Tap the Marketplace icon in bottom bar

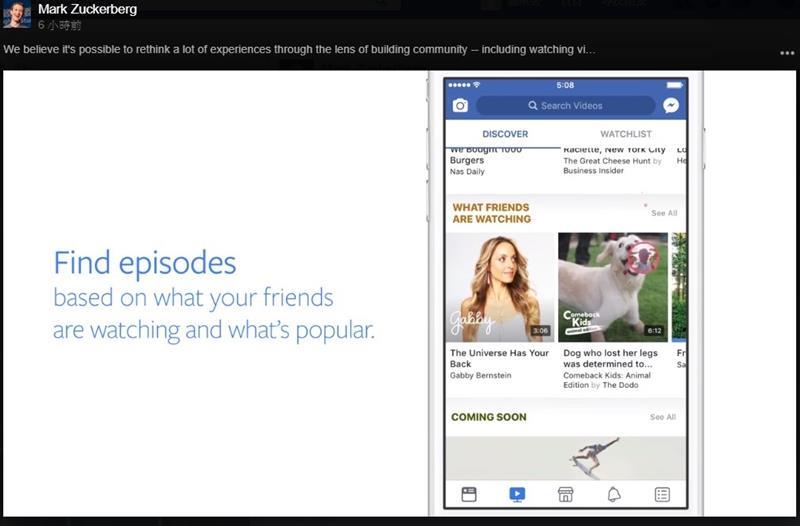565,494
